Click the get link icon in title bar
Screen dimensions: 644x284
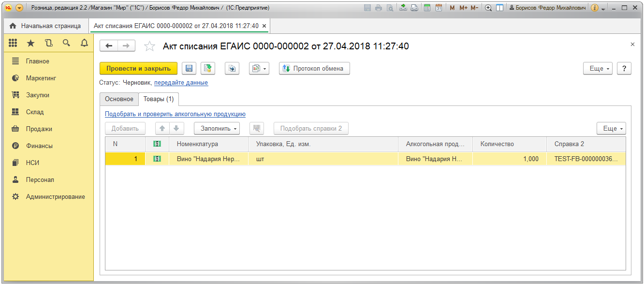403,8
